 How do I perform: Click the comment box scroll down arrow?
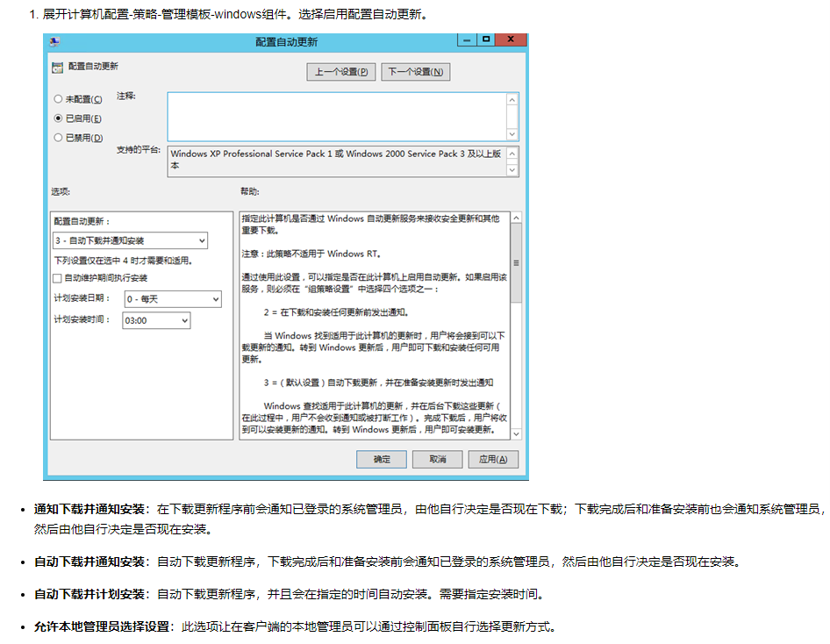pyautogui.click(x=512, y=134)
